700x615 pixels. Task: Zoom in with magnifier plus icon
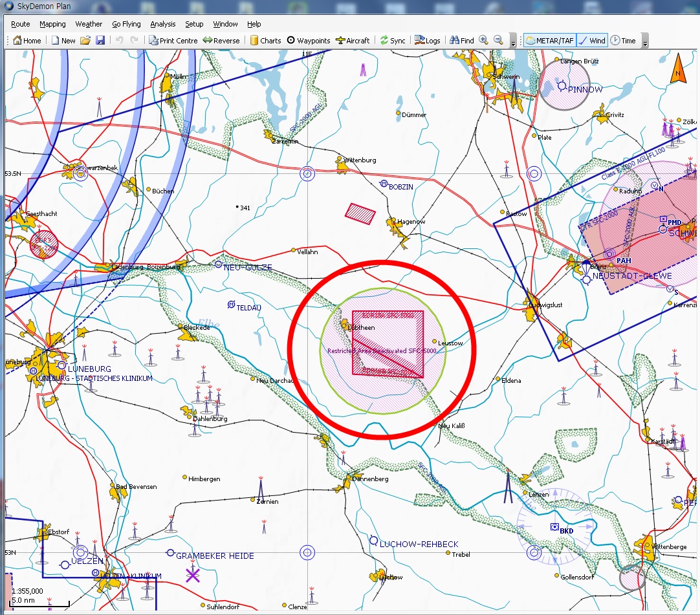click(483, 40)
